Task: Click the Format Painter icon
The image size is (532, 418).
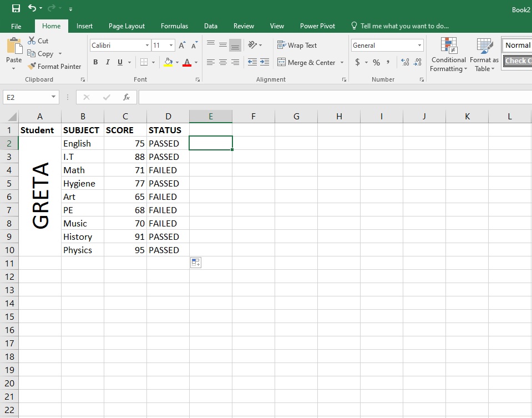Action: pyautogui.click(x=32, y=66)
